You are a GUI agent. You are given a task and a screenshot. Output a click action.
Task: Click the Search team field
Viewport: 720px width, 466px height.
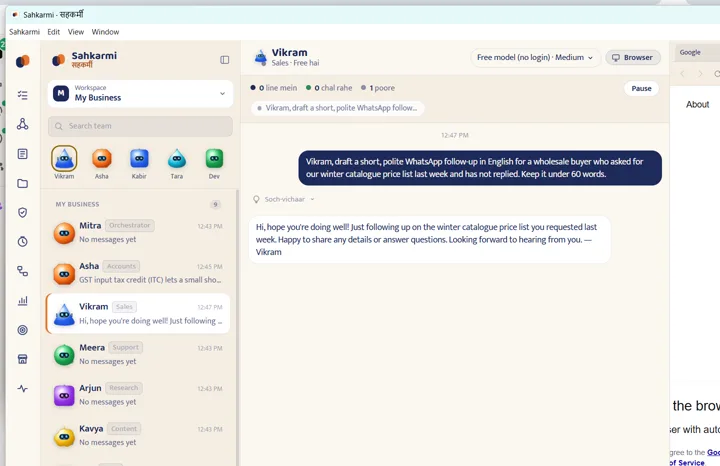[x=140, y=126]
